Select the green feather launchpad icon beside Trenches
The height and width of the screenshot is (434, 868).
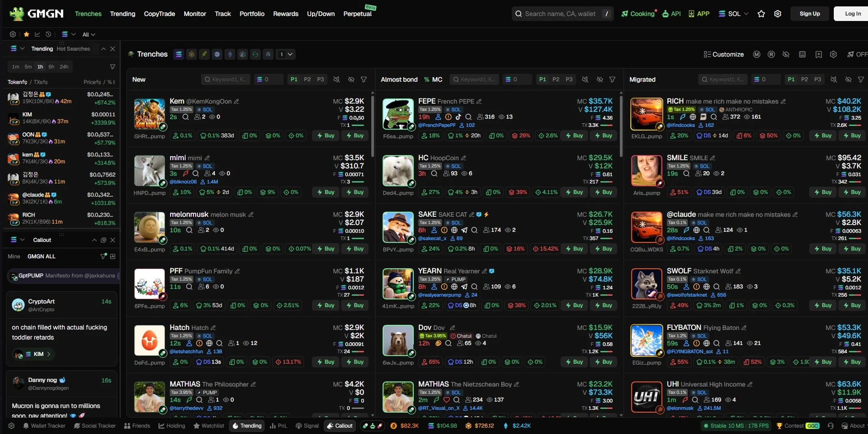[x=204, y=54]
